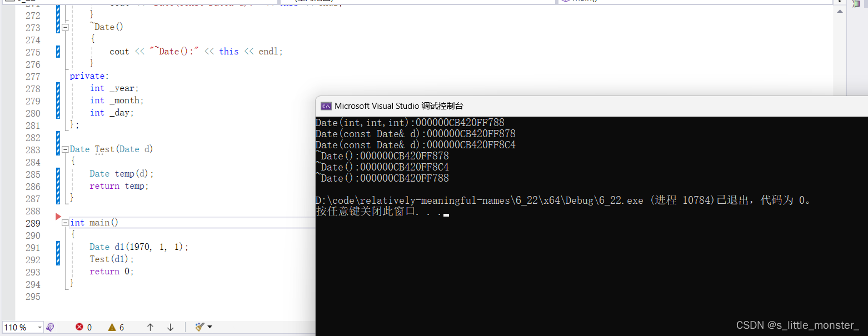
Task: Click line number 295 in the gutter
Action: (33, 297)
